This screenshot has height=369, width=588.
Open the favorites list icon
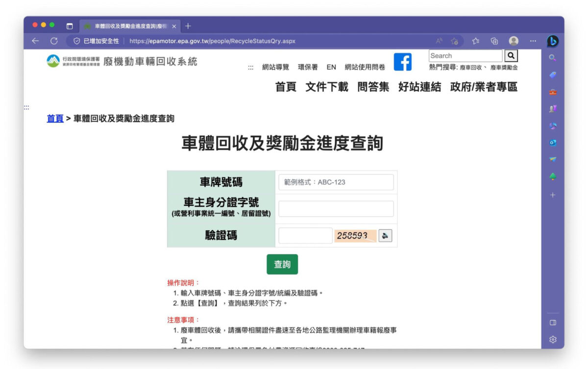click(476, 41)
